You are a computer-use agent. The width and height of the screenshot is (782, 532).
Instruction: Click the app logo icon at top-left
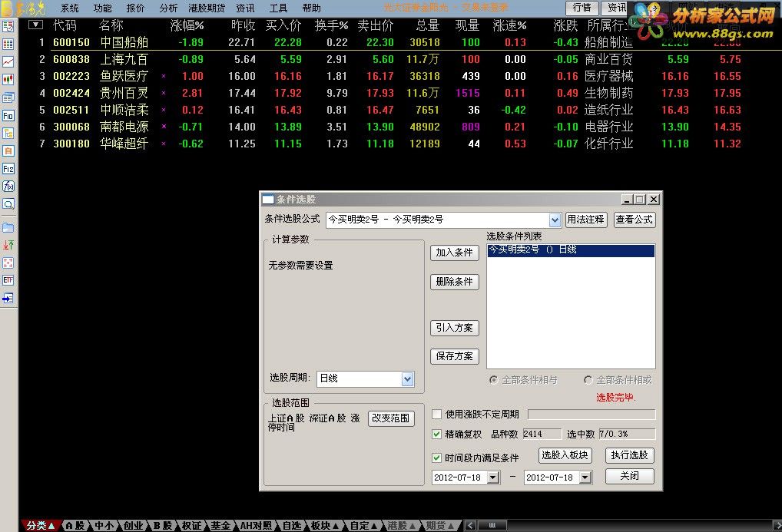tap(7, 8)
